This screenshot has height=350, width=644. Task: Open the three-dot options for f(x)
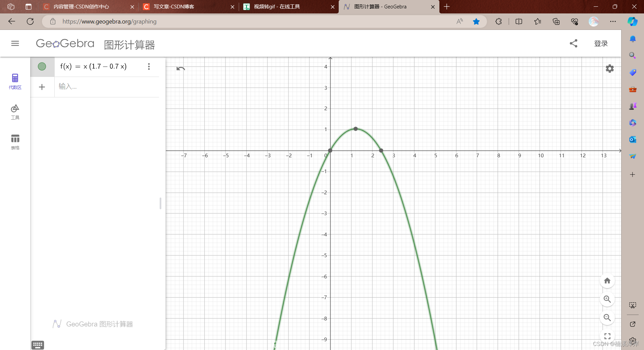point(149,67)
